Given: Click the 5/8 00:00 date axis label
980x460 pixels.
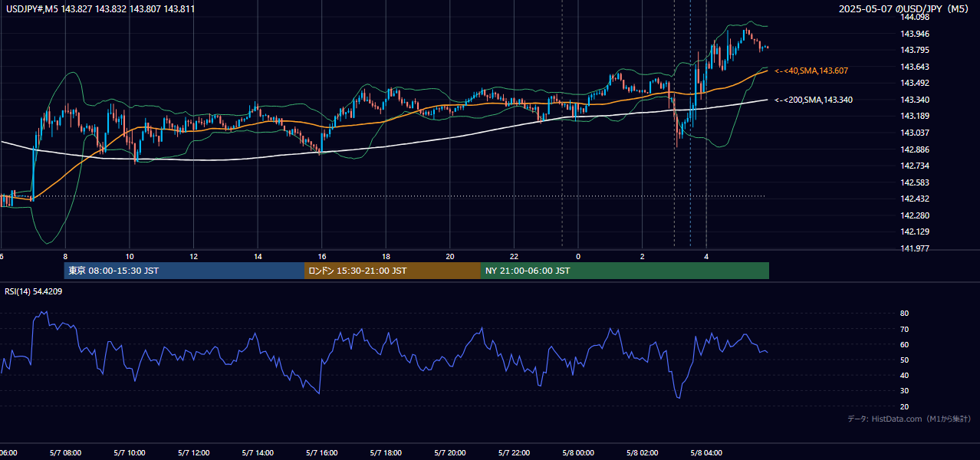Looking at the screenshot, I should tap(578, 453).
